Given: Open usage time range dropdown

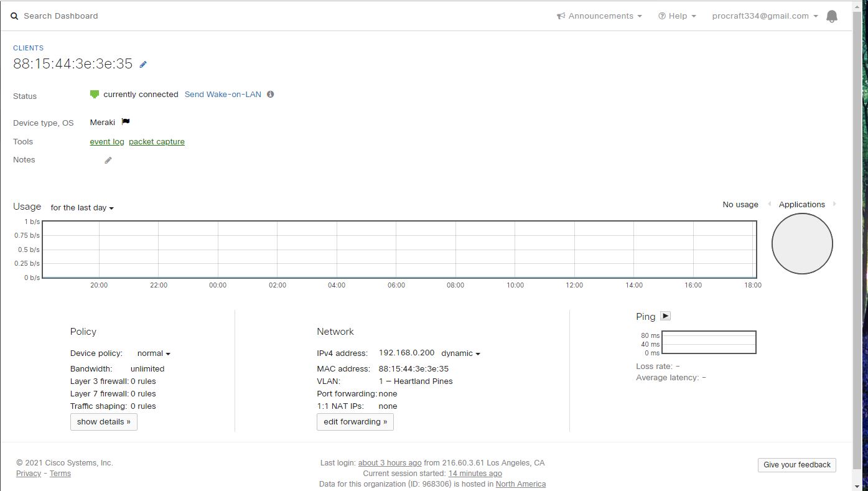Looking at the screenshot, I should pos(82,208).
